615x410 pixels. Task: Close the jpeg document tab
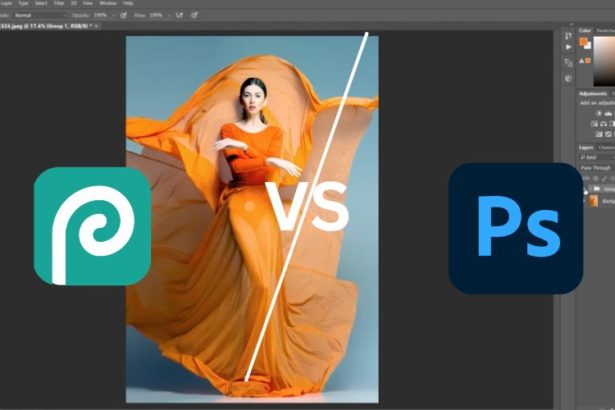(96, 26)
